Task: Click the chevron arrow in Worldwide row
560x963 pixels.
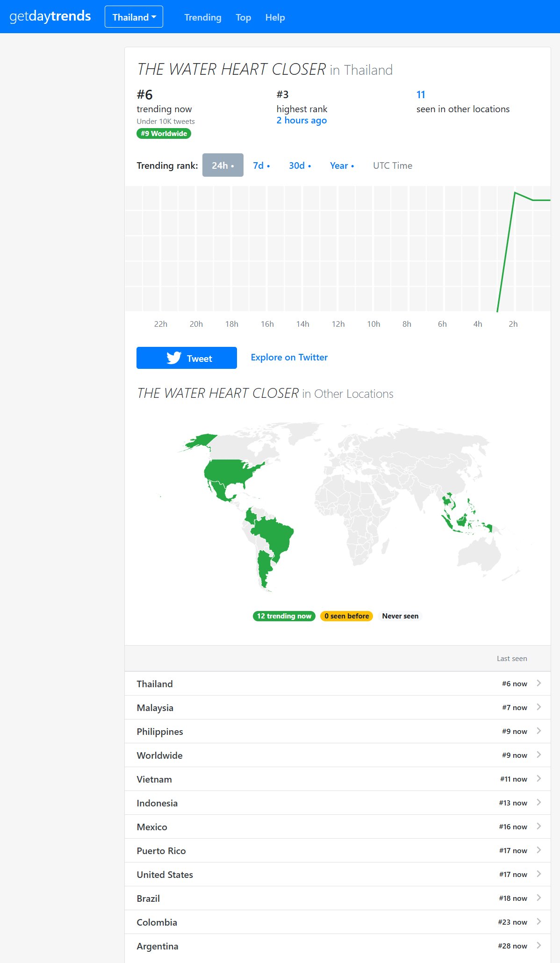Action: [x=538, y=755]
